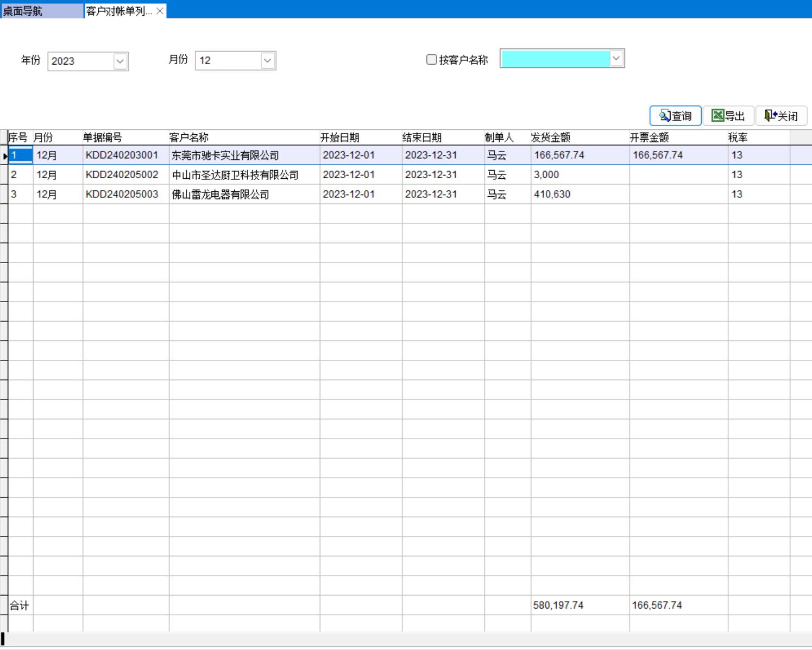Click the 开票金额 column header
812x650 pixels.
pos(649,137)
